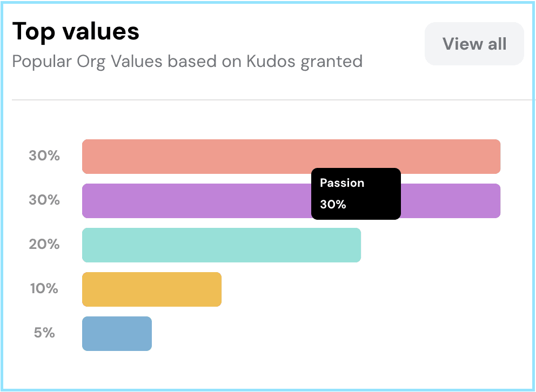Click the word Passion in the tooltip

click(342, 183)
